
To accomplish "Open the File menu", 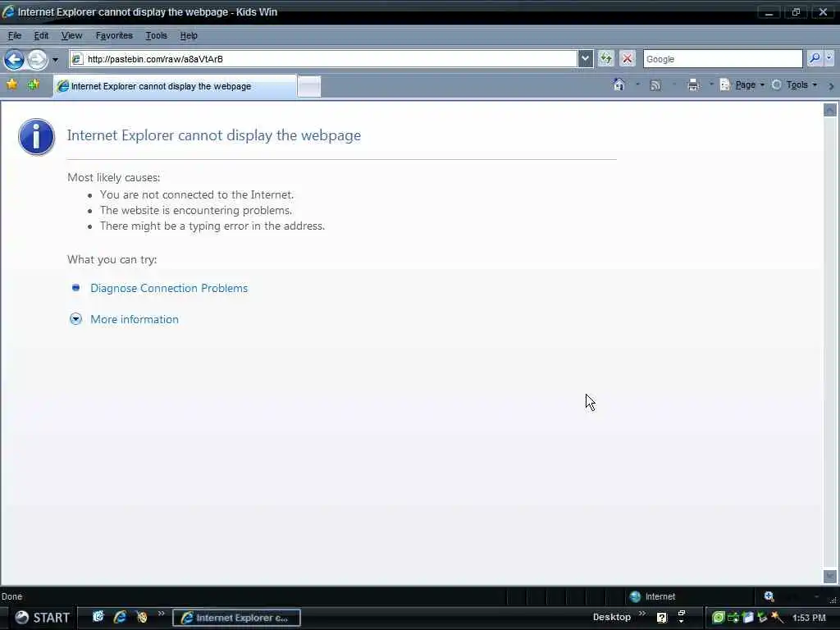I will coord(15,35).
